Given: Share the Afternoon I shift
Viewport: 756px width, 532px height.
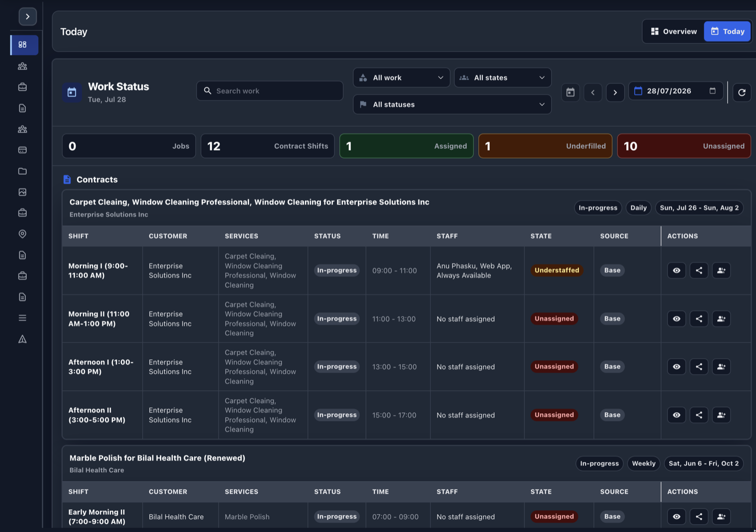Looking at the screenshot, I should click(x=699, y=367).
